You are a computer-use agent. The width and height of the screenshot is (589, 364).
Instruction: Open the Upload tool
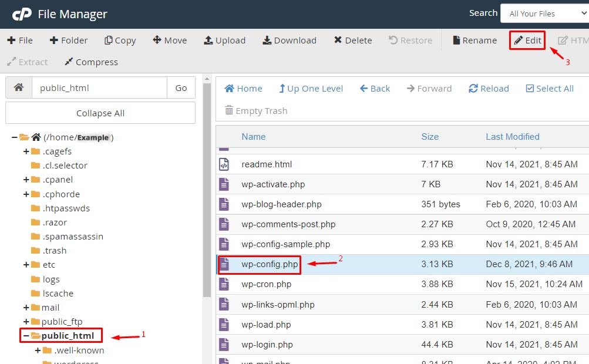coord(224,40)
